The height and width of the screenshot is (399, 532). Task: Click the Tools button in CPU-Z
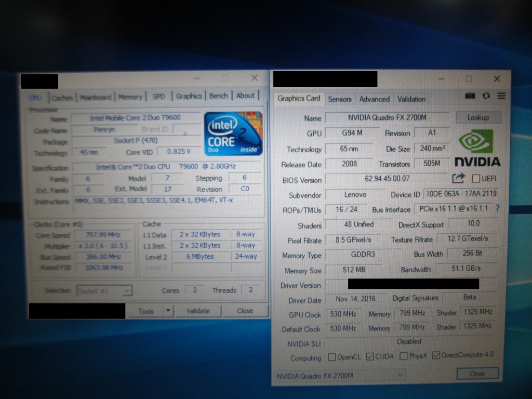point(146,311)
